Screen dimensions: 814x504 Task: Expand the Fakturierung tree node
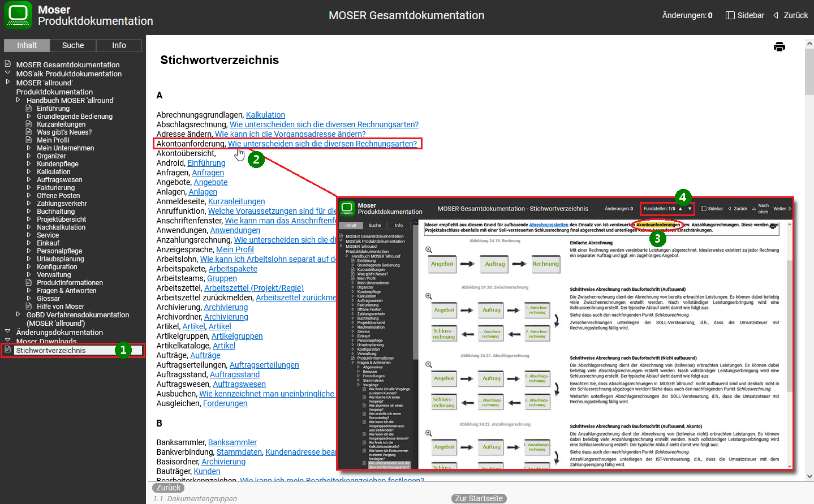coord(29,187)
